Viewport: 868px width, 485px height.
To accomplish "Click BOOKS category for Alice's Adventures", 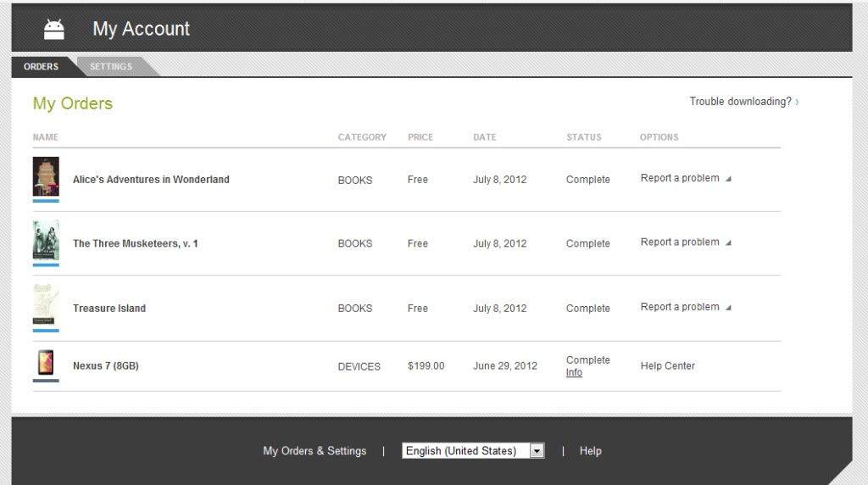I will pos(355,181).
